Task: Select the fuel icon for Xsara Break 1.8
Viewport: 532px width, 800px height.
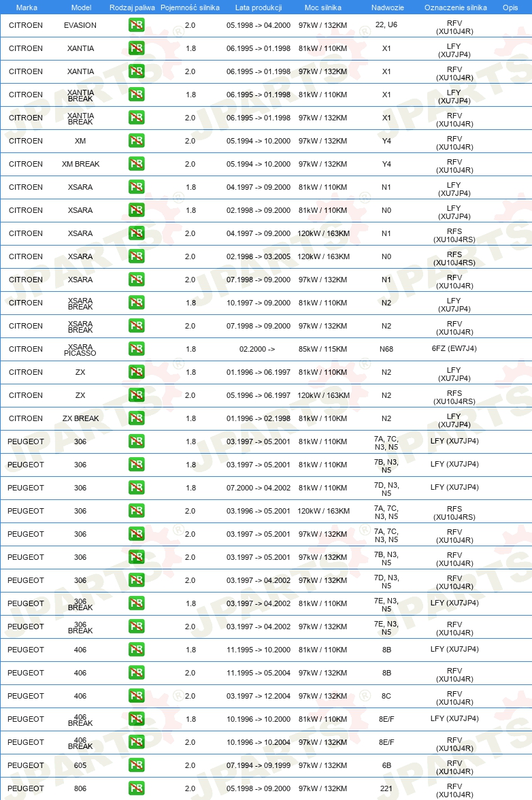Action: [136, 303]
